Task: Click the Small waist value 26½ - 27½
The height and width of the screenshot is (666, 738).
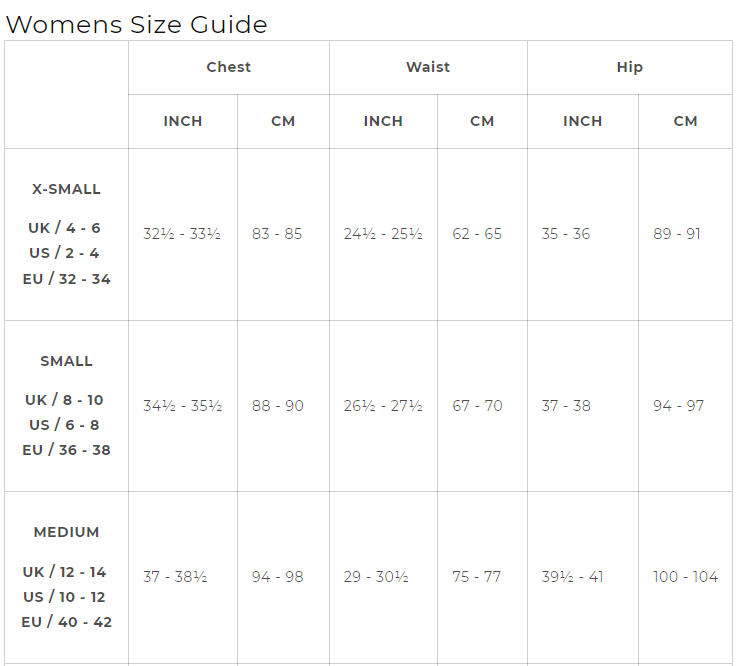Action: coord(383,406)
